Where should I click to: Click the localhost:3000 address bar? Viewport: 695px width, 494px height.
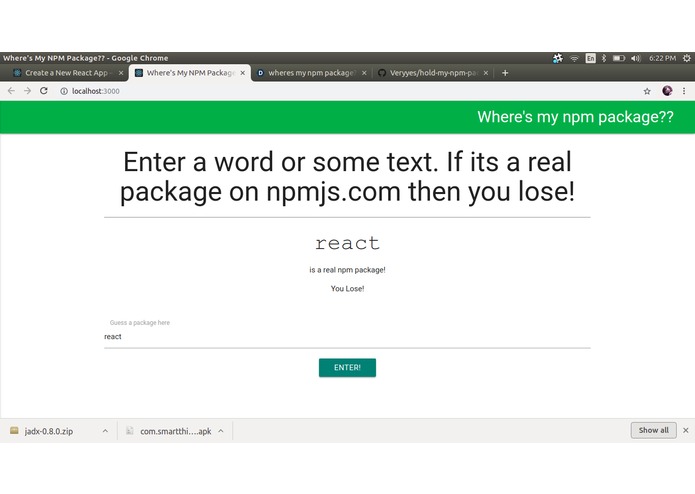click(346, 91)
